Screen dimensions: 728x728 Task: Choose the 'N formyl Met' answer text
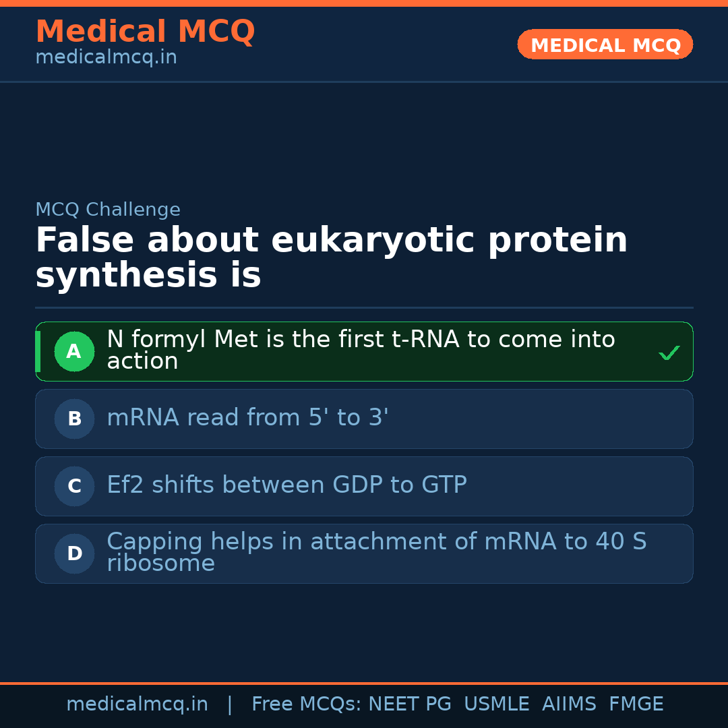coord(361,350)
